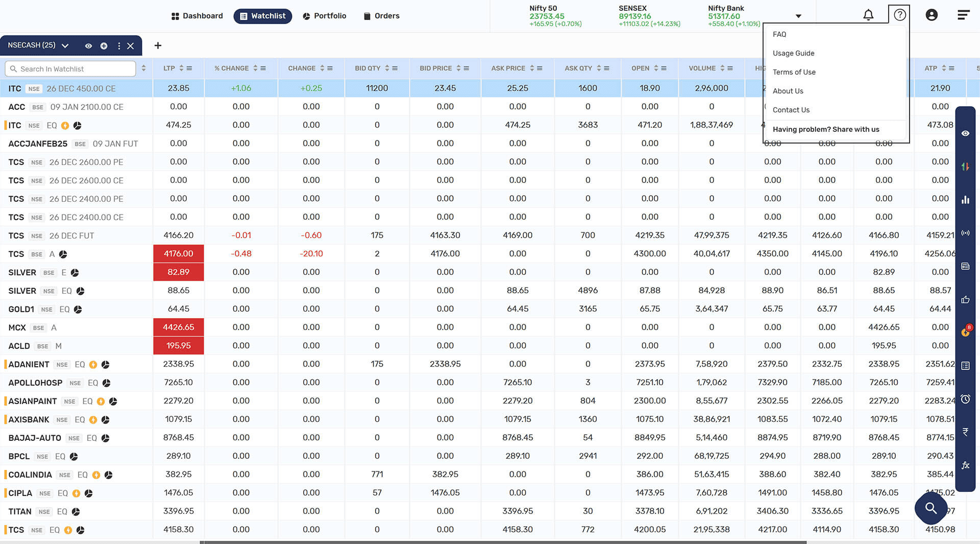980x544 pixels.
Task: Sort watchlist by BID QTY
Action: [387, 68]
